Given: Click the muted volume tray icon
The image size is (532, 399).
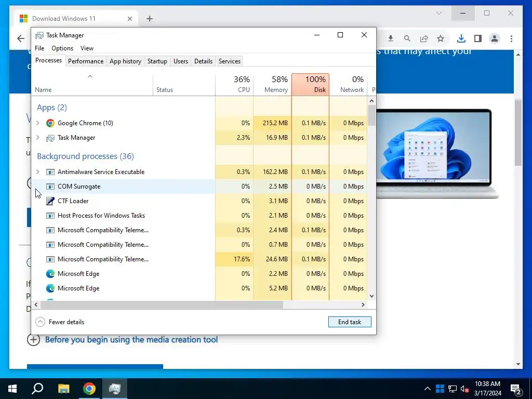Looking at the screenshot, I should tap(464, 389).
